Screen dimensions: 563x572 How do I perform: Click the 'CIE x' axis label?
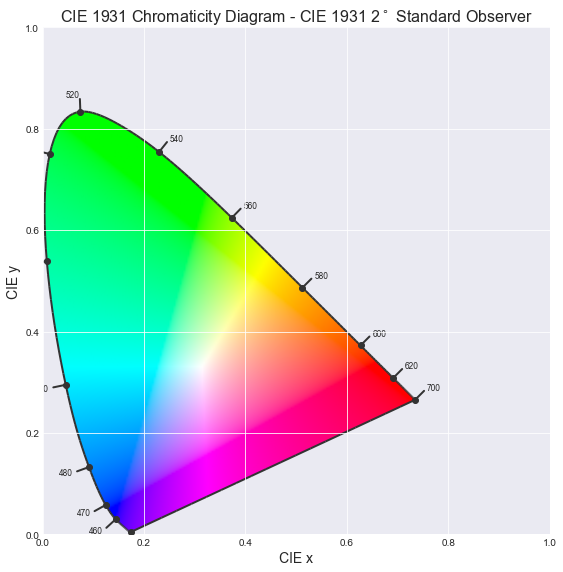(x=296, y=558)
